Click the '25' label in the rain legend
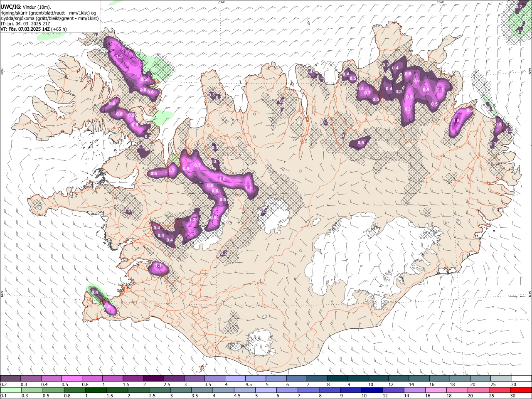The height and width of the screenshot is (399, 532). click(x=492, y=396)
